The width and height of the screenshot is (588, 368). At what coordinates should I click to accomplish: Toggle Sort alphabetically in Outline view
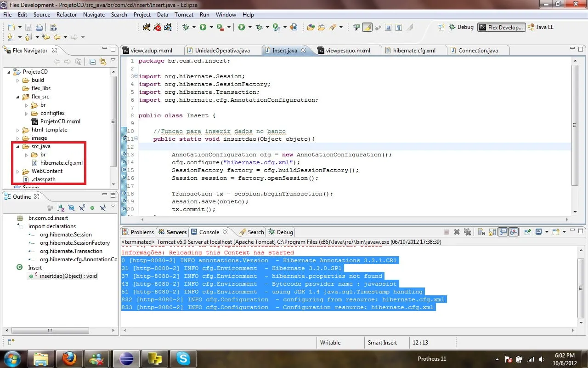[61, 208]
